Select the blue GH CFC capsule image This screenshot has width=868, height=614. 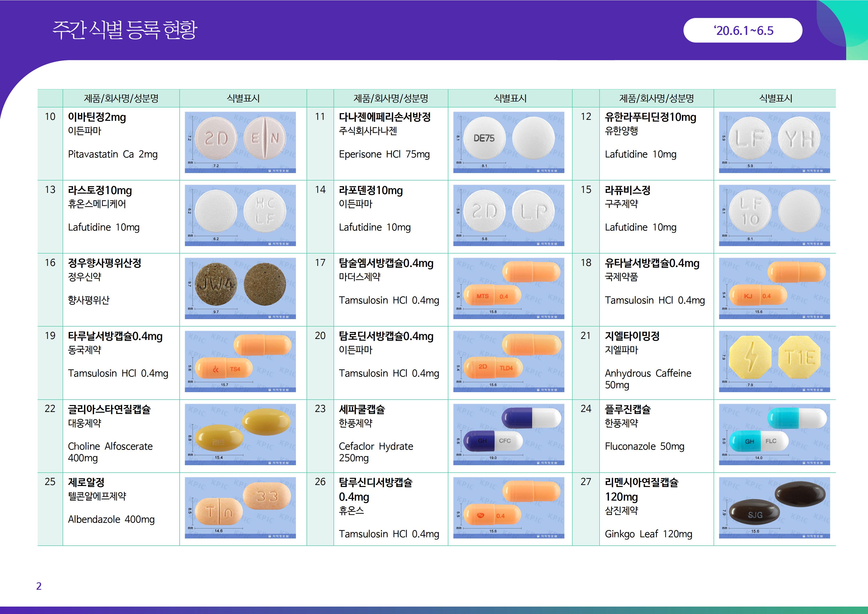[x=493, y=441]
